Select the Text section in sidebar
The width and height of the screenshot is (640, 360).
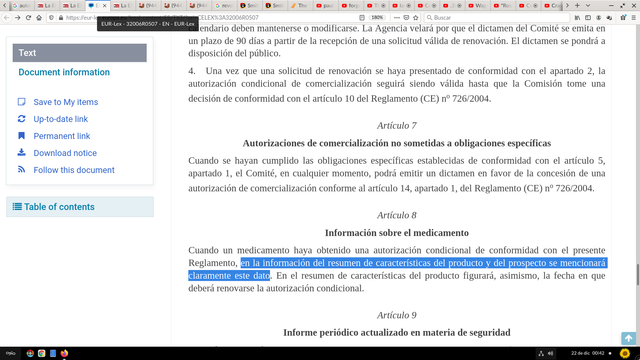click(x=80, y=53)
